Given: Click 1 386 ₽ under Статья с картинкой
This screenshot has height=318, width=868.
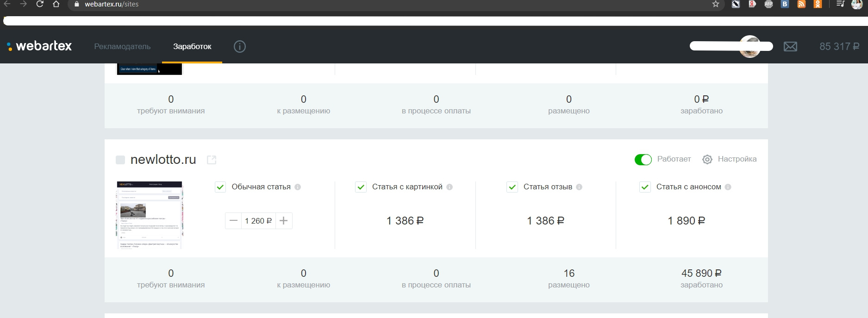Looking at the screenshot, I should [x=405, y=221].
